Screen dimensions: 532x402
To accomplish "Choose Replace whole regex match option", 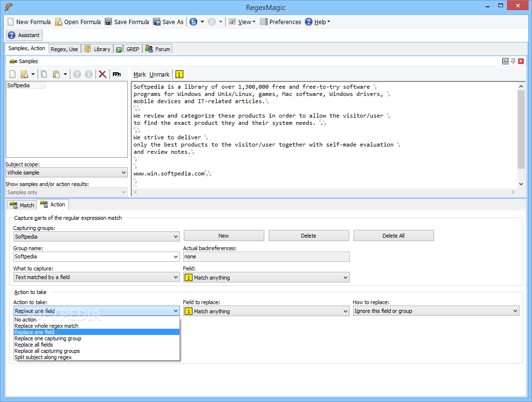I will [96, 326].
